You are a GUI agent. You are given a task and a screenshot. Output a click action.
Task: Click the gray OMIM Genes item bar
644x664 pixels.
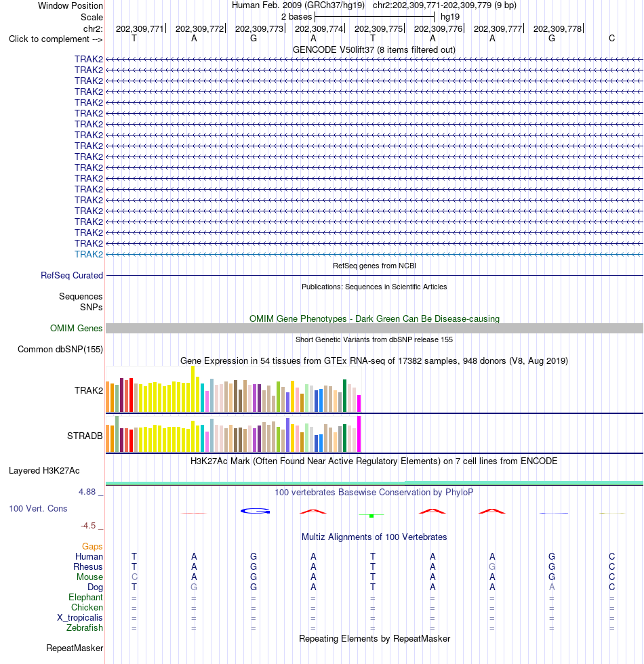coord(374,328)
